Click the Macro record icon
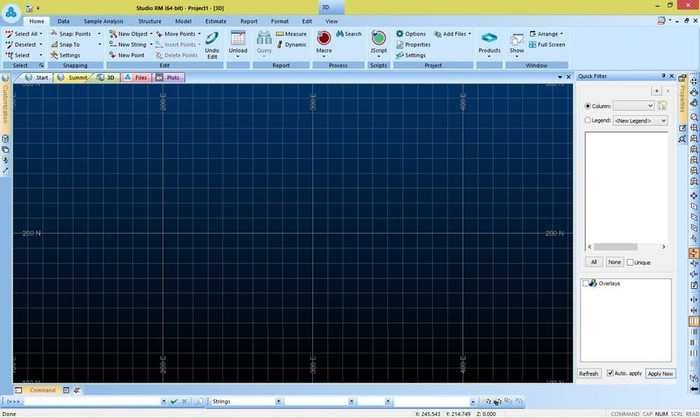Image resolution: width=700 pixels, height=418 pixels. click(x=324, y=38)
